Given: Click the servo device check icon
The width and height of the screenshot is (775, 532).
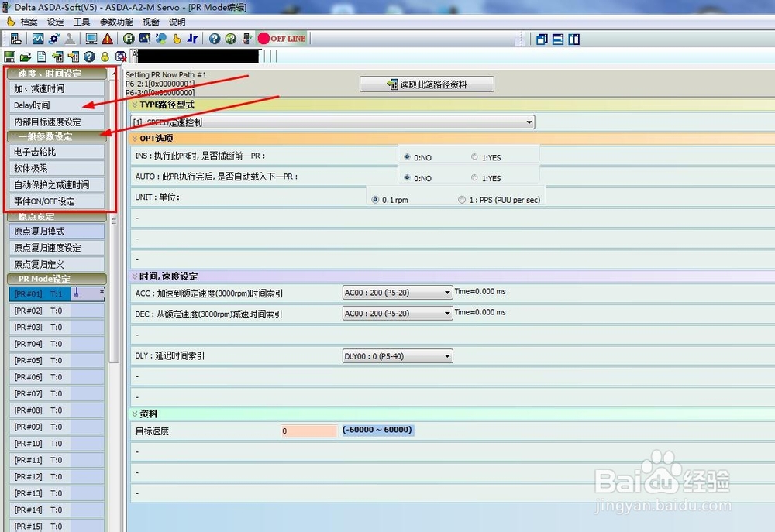Looking at the screenshot, I should pyautogui.click(x=247, y=38).
